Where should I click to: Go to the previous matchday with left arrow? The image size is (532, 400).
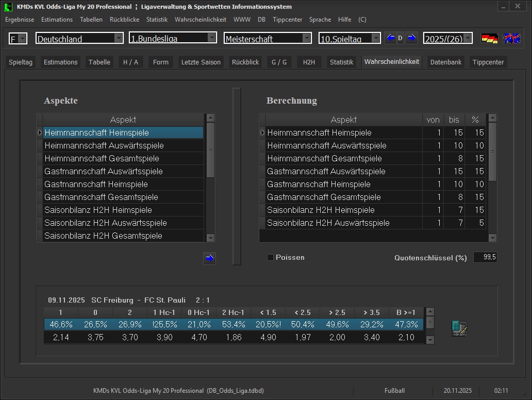point(390,38)
